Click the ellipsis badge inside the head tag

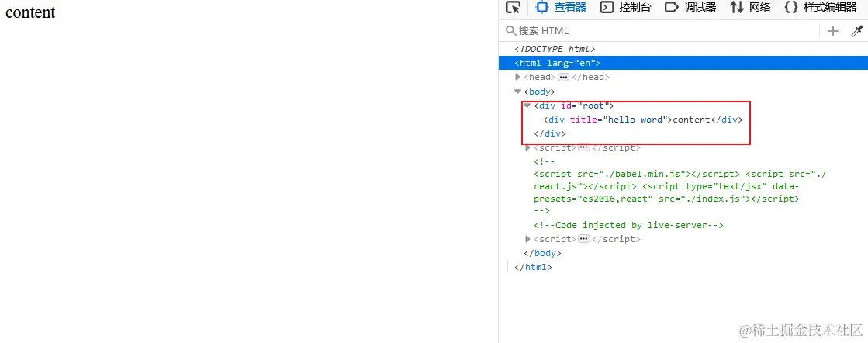coord(563,78)
